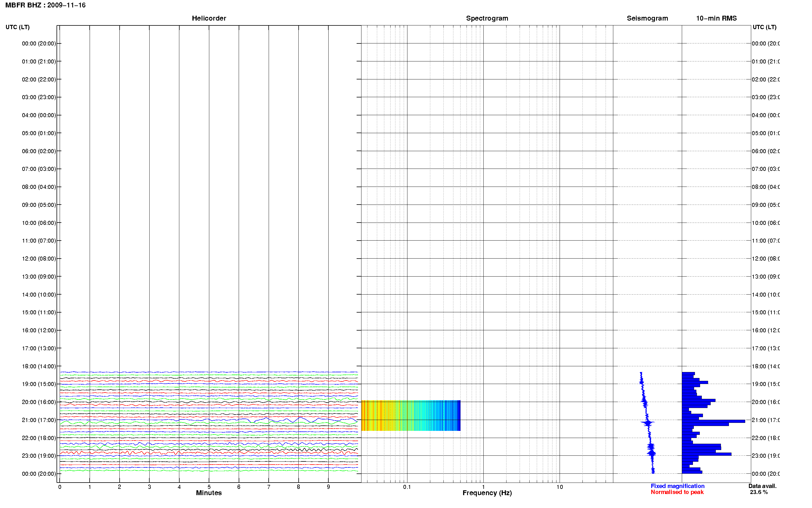Click left axis label 09:00 (05:00)
The image size is (812, 508).
39,205
